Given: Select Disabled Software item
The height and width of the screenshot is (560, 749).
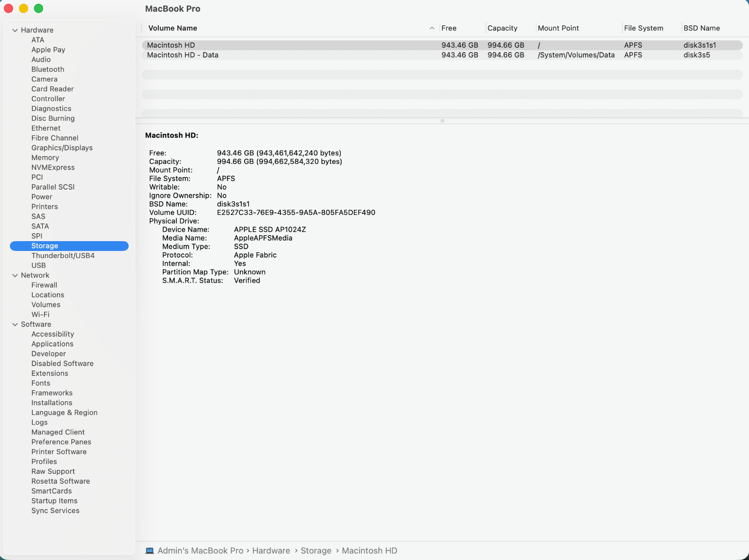Looking at the screenshot, I should click(x=62, y=364).
